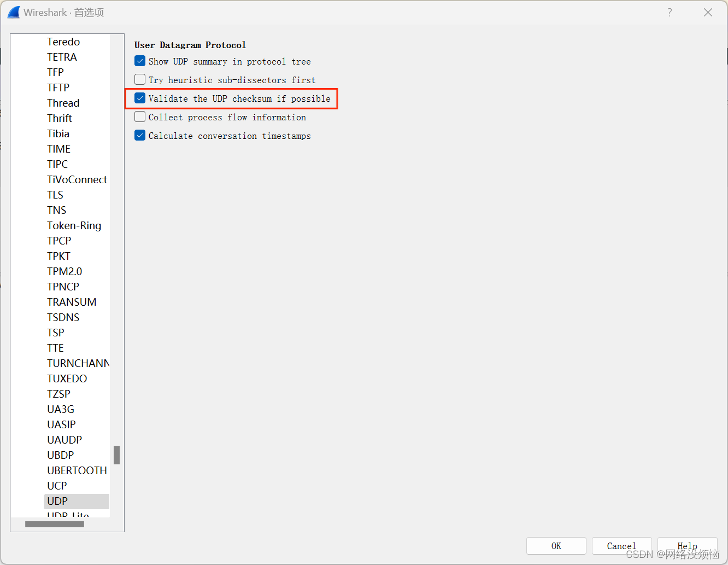728x565 pixels.
Task: Select Tibia protocol in list
Action: (x=58, y=133)
